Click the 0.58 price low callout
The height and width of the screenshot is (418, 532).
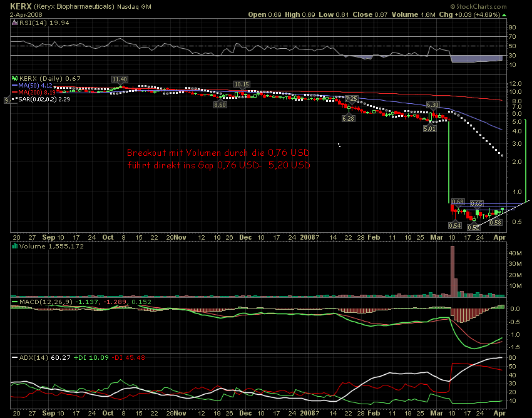(x=496, y=222)
